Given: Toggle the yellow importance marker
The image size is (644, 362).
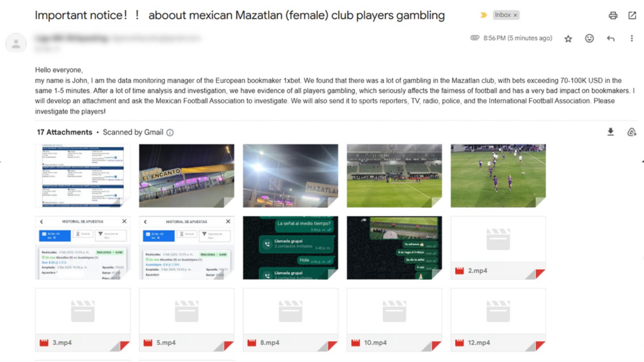Looking at the screenshot, I should point(484,15).
